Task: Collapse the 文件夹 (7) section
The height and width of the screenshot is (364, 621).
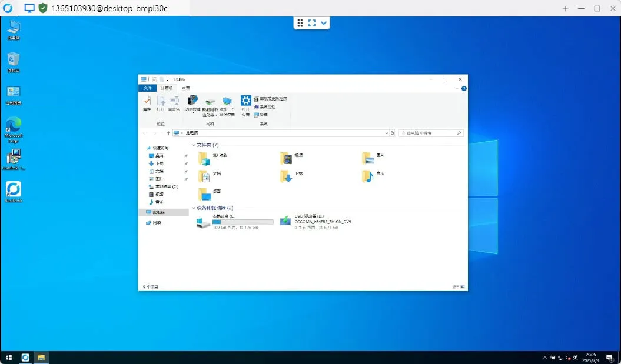Action: pos(194,145)
